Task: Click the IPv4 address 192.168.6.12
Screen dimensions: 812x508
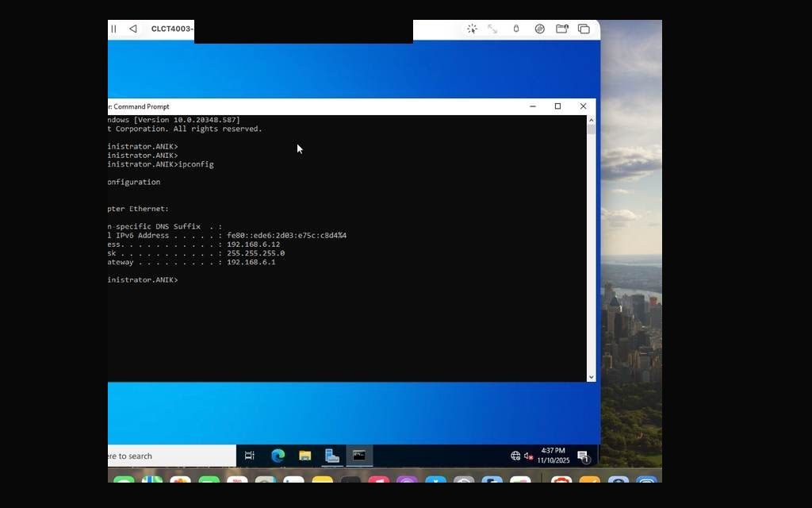Action: (x=253, y=244)
